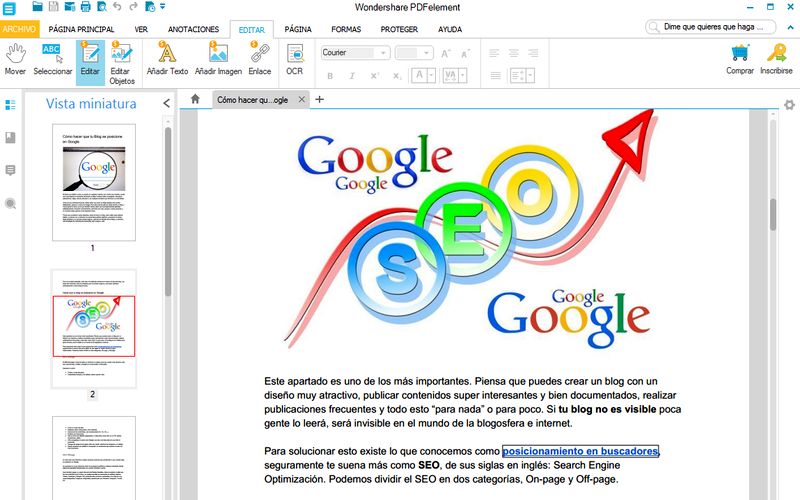Toggle subscript formatting
Viewport: 800px width, 500px height.
pyautogui.click(x=397, y=76)
